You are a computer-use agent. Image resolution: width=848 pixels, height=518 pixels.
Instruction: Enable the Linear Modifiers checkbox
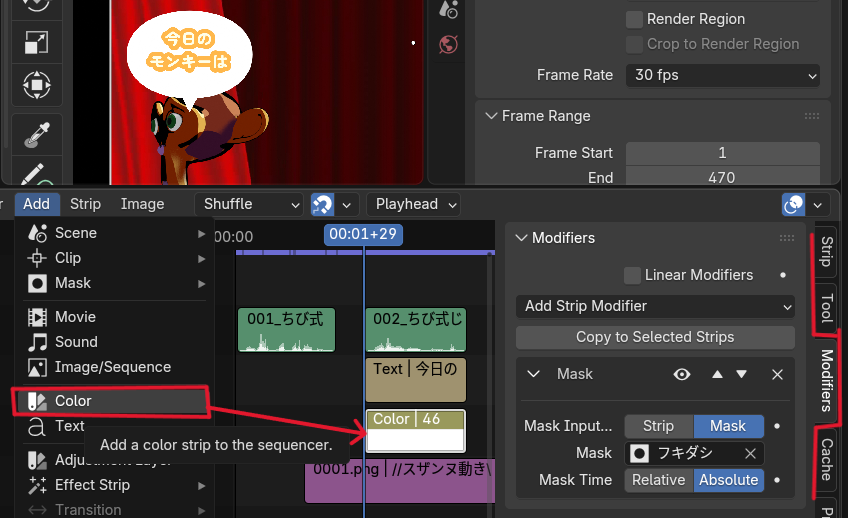[632, 275]
